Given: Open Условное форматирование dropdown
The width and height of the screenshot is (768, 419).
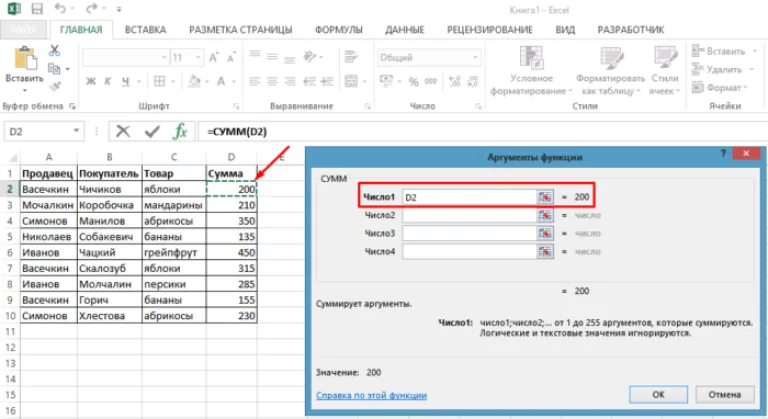Looking at the screenshot, I should pyautogui.click(x=531, y=71).
